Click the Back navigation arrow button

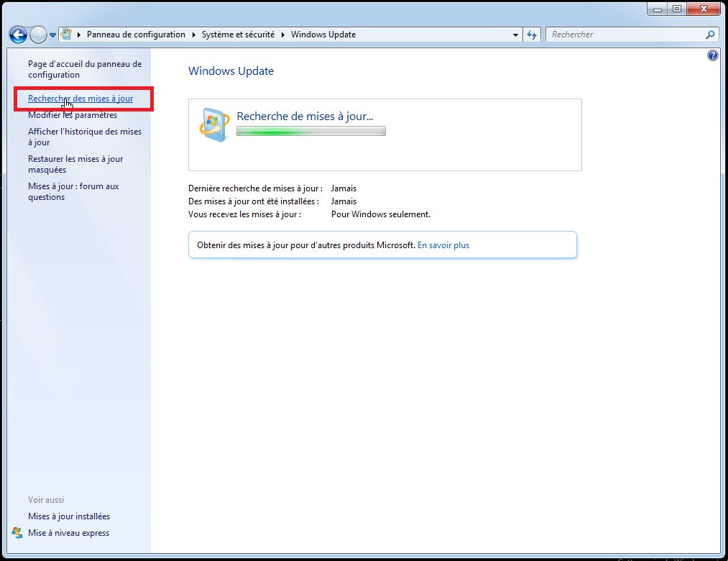tap(18, 35)
